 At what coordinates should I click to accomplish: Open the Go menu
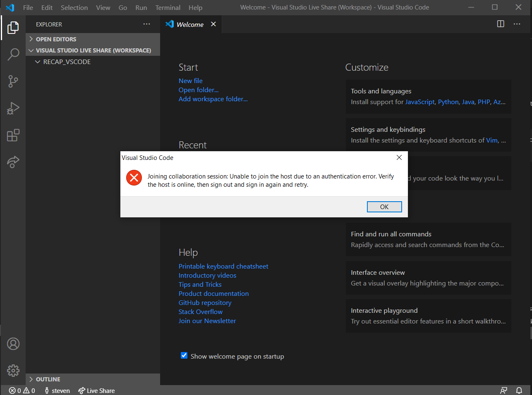tap(123, 7)
